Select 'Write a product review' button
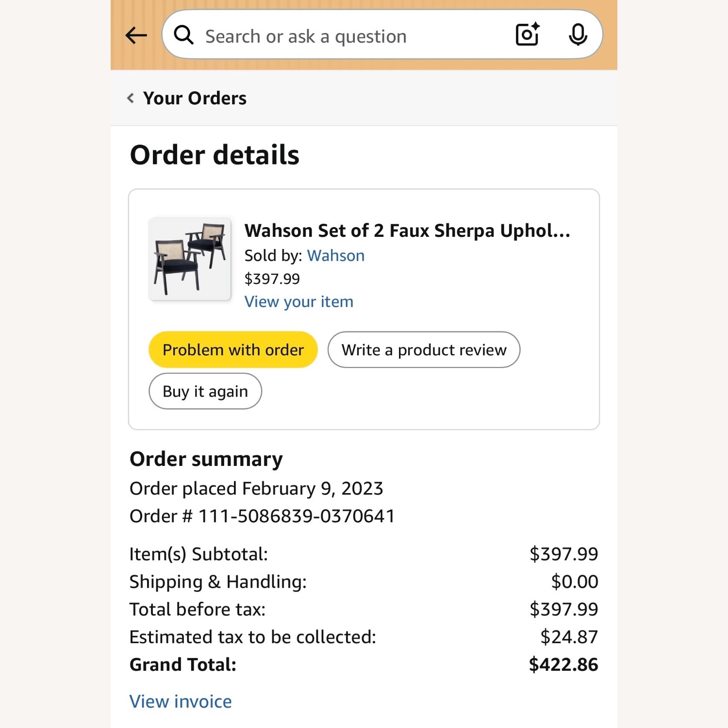Viewport: 728px width, 728px height. tap(424, 350)
